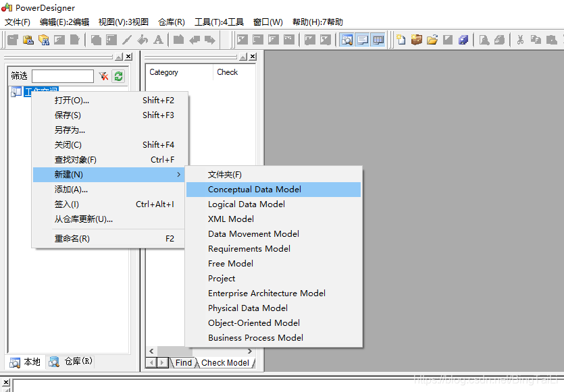Click the yellow folder Open icon
The height and width of the screenshot is (392, 564).
pos(432,40)
